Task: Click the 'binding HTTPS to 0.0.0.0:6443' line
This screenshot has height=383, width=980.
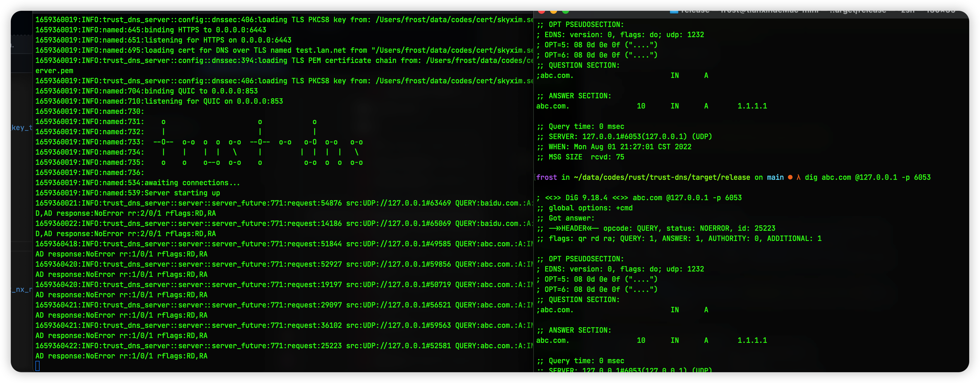Action: (x=205, y=30)
